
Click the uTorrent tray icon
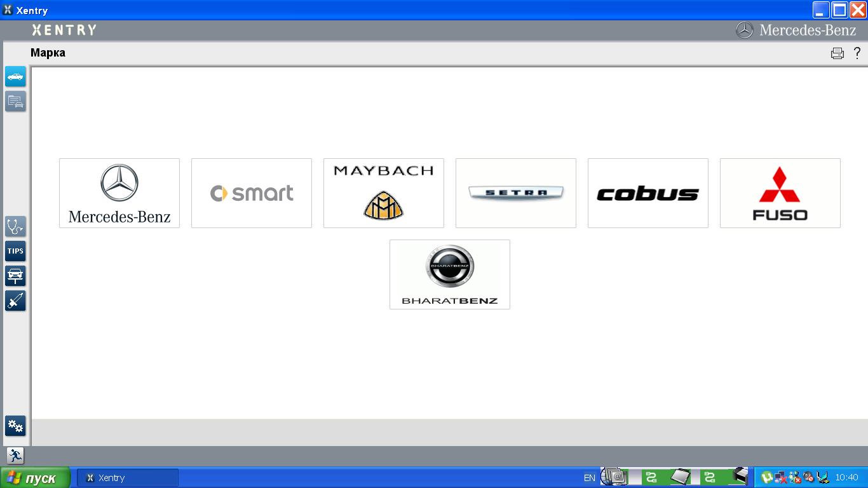pyautogui.click(x=767, y=477)
